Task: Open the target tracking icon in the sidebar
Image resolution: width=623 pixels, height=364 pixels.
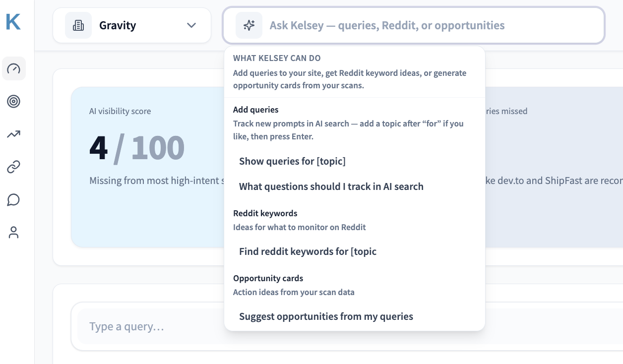Action: click(x=14, y=101)
